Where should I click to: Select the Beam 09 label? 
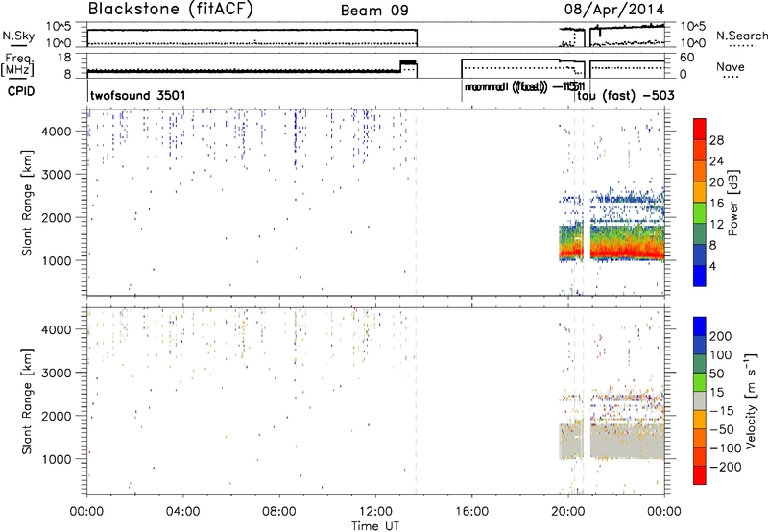(x=374, y=11)
